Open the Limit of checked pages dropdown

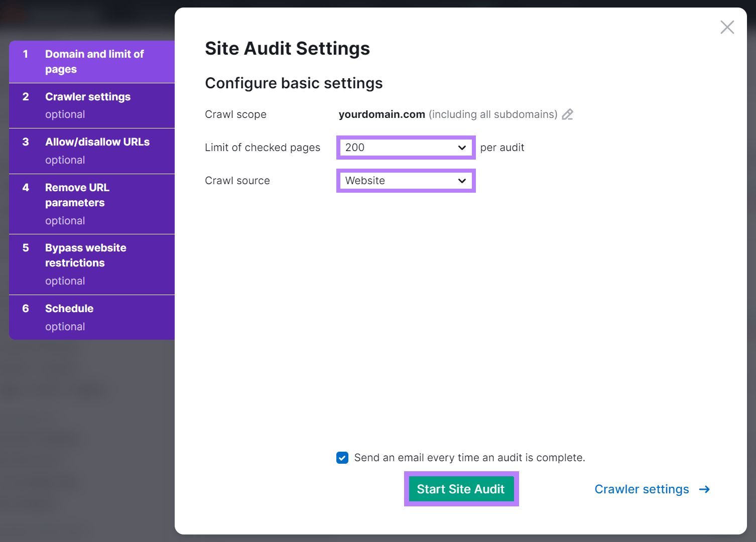point(406,148)
